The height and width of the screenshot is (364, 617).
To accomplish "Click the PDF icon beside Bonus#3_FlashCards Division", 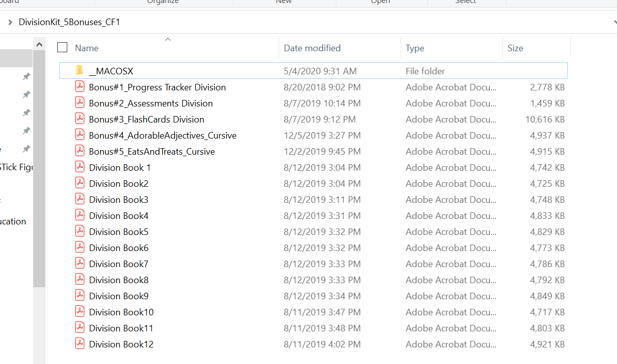I will click(79, 119).
